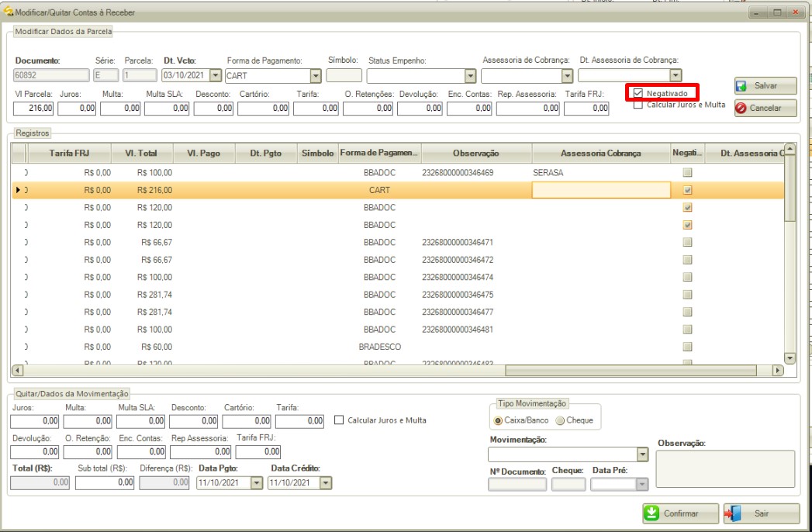Click the window title bar application icon
This screenshot has width=812, height=532.
(x=8, y=12)
